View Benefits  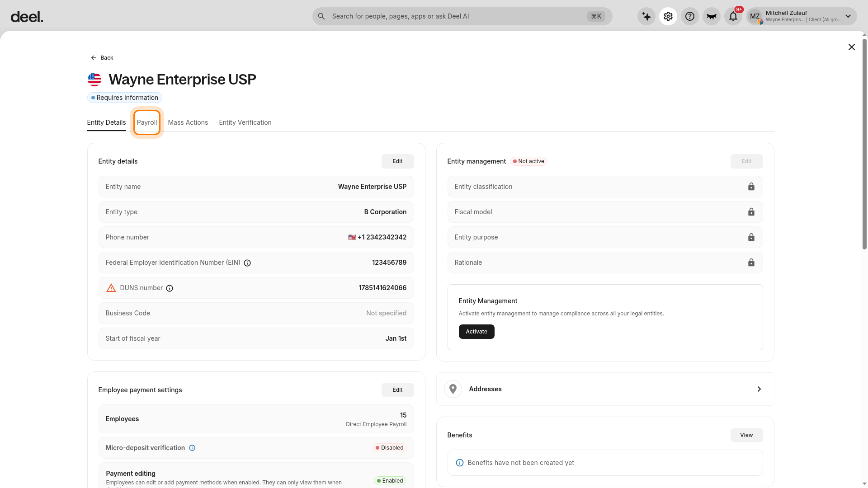pos(746,435)
